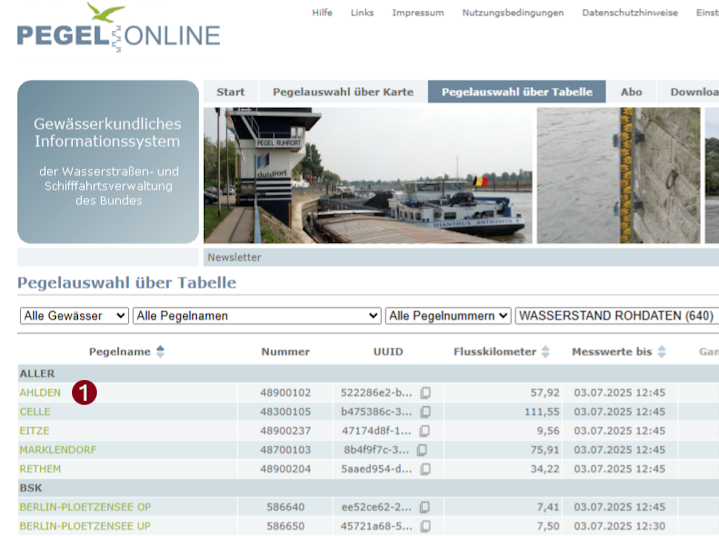This screenshot has width=719, height=536.
Task: Expand the Alle Pegelnamen dropdown
Action: tap(256, 316)
